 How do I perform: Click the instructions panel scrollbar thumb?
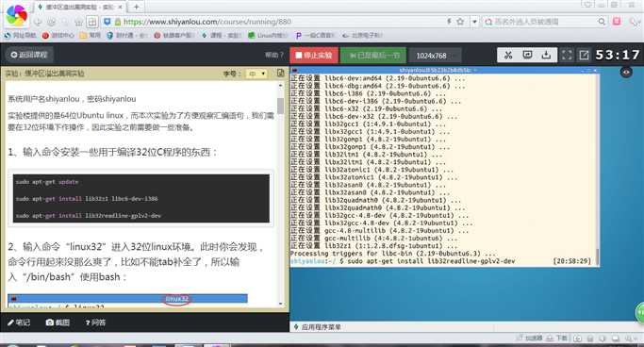pos(281,106)
